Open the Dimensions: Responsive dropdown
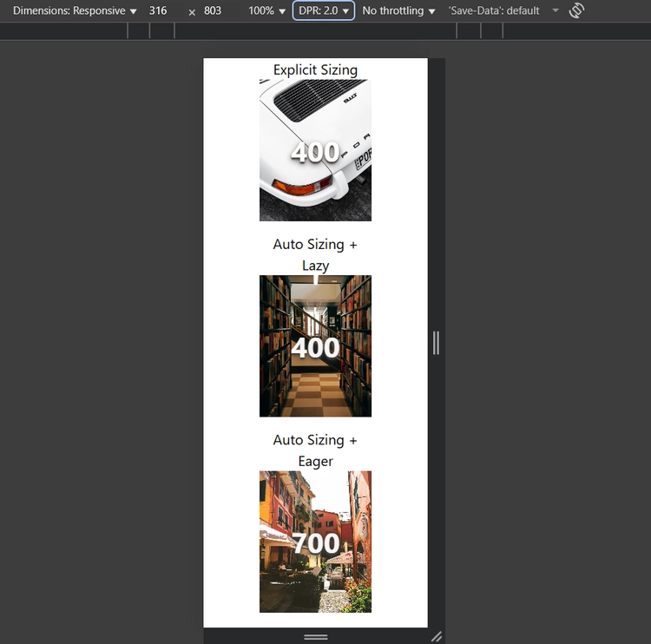Image resolution: width=651 pixels, height=644 pixels. (x=75, y=11)
